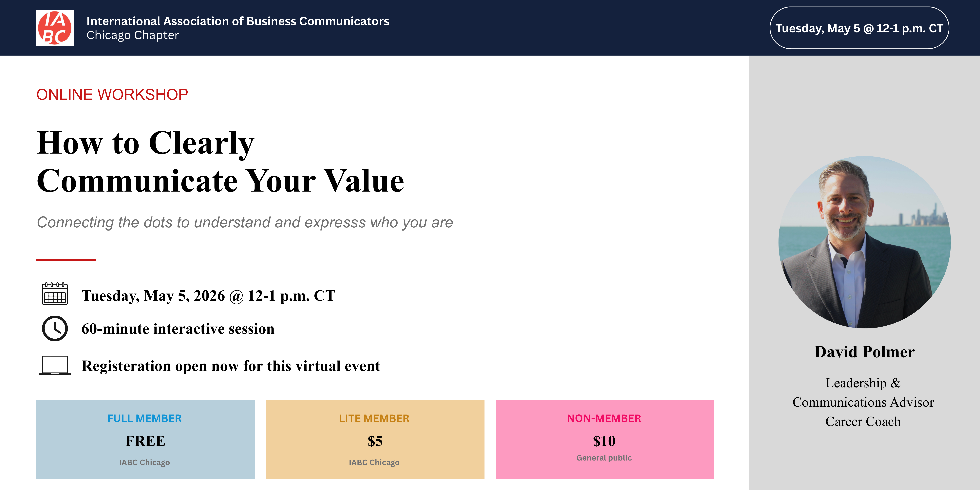Image resolution: width=980 pixels, height=490 pixels.
Task: Click the short red divider line
Action: tap(66, 260)
